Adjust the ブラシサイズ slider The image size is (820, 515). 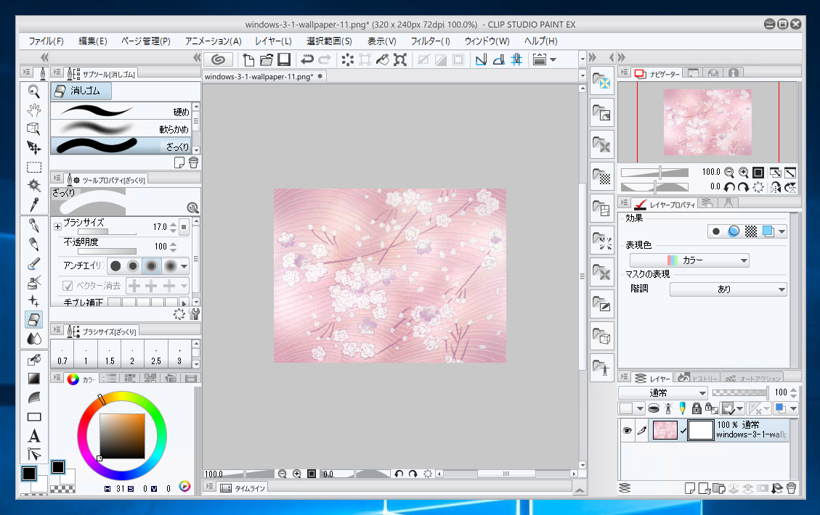107,232
